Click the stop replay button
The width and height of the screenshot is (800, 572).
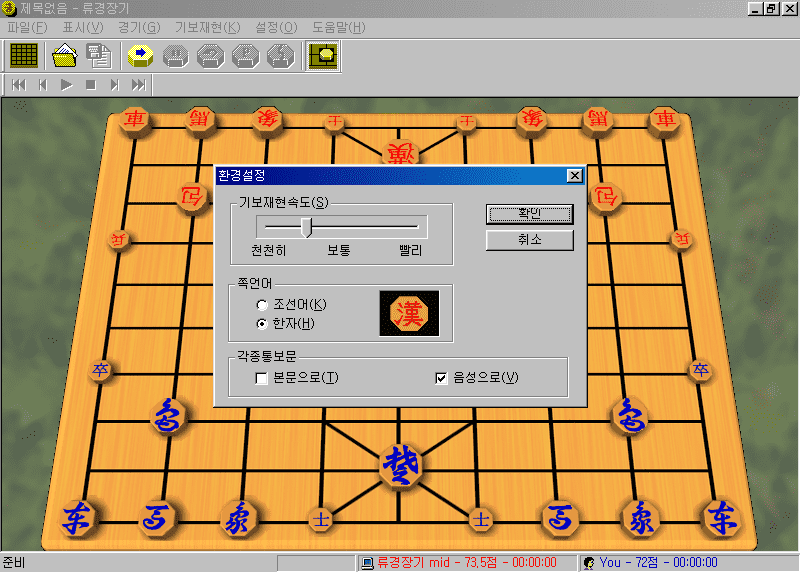tap(91, 85)
